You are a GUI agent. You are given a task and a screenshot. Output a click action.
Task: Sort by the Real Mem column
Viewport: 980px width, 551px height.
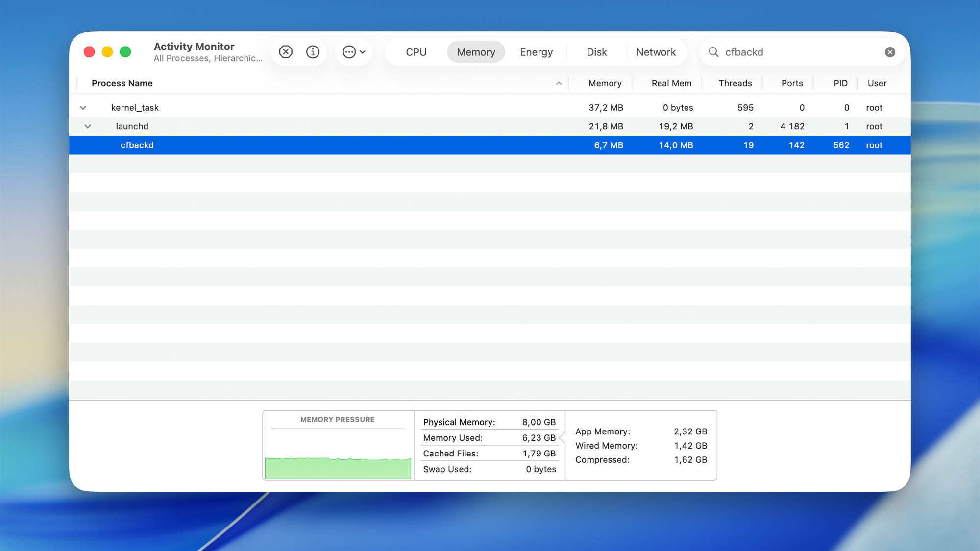[x=671, y=83]
